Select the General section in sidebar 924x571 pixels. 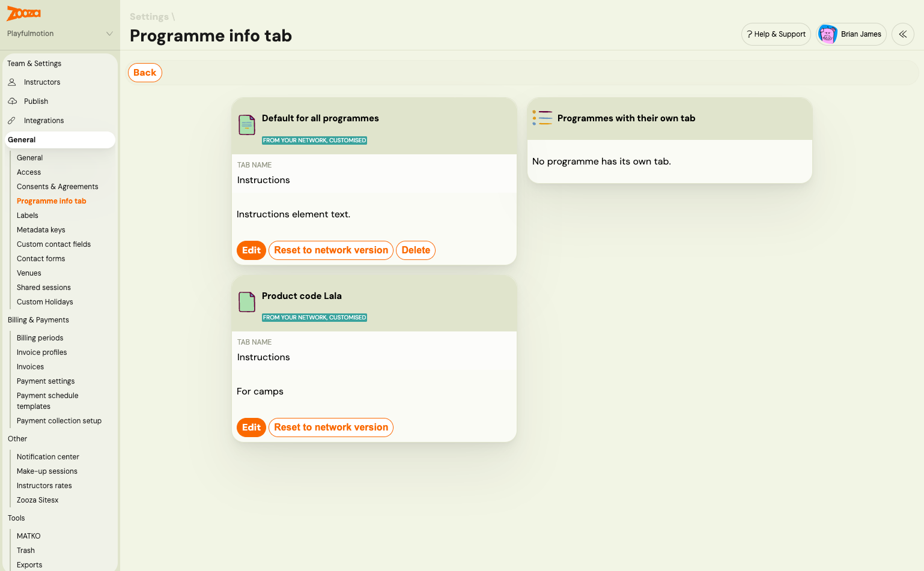click(59, 140)
